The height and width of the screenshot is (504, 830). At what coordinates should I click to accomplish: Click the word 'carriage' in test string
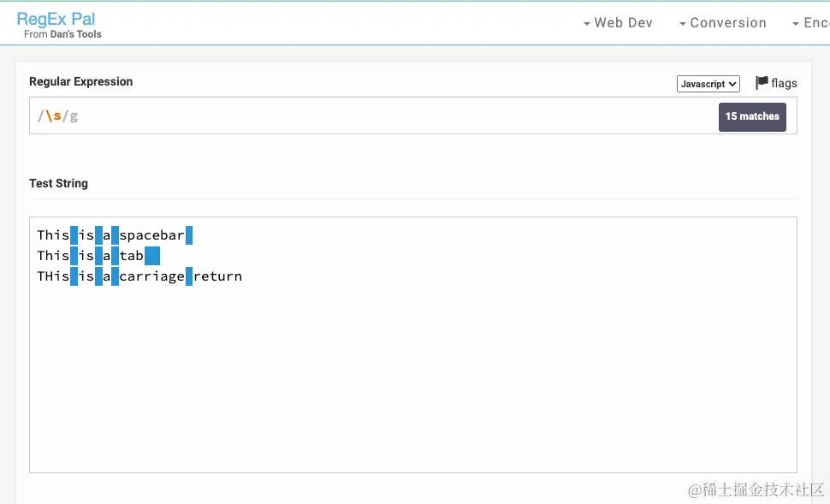[x=152, y=276]
